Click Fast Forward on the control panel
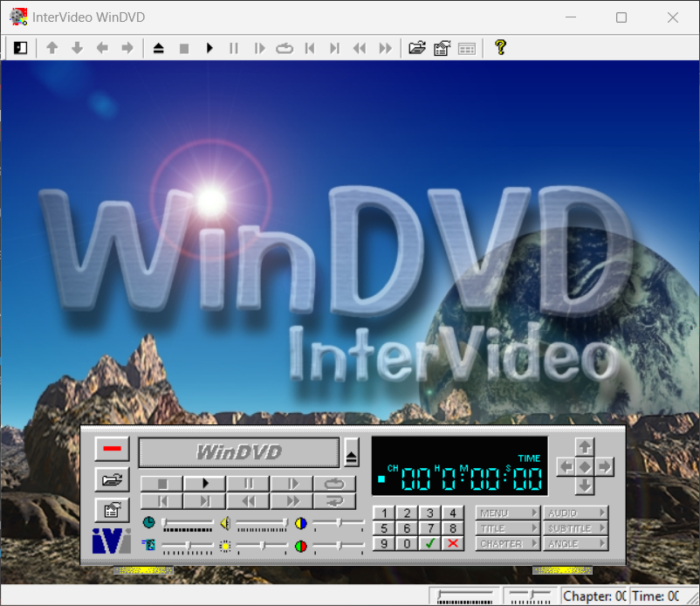Viewport: 700px width, 606px height. (x=292, y=501)
